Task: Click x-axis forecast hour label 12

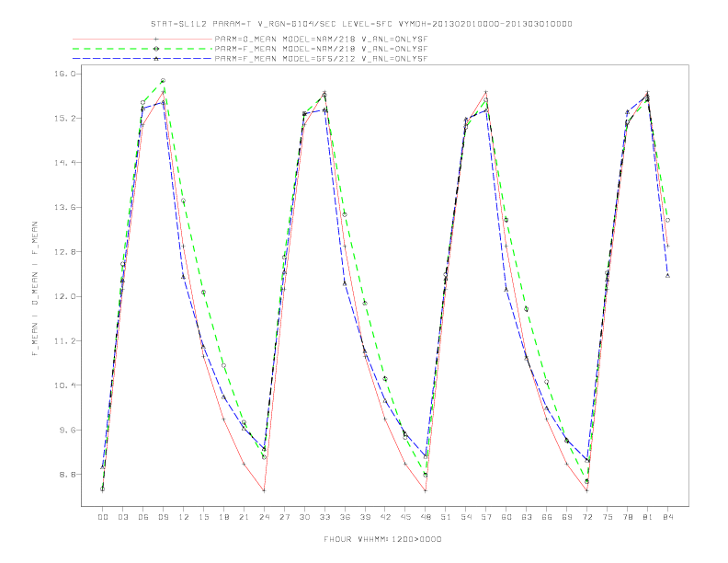Action: coord(184,517)
